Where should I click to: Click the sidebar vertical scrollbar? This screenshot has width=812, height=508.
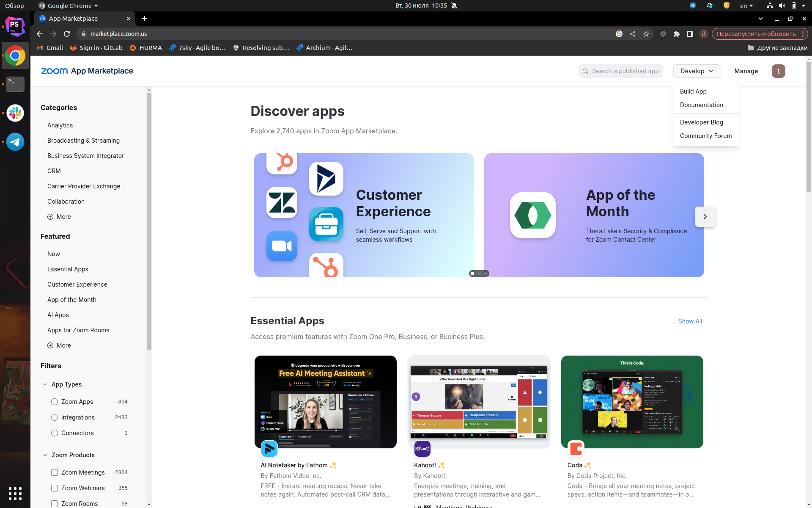tap(149, 220)
